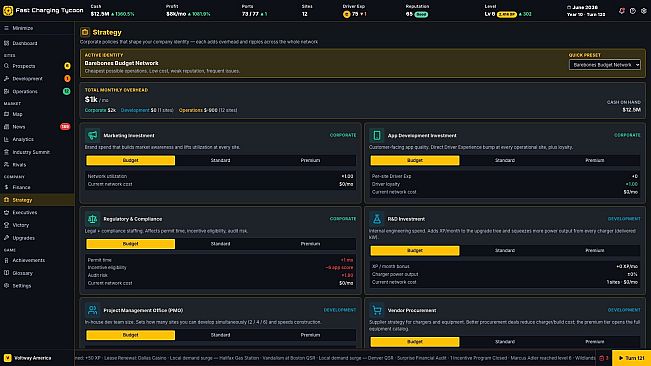Screen dimensions: 651x366
Task: Click the Development notification badge
Action: pos(67,78)
